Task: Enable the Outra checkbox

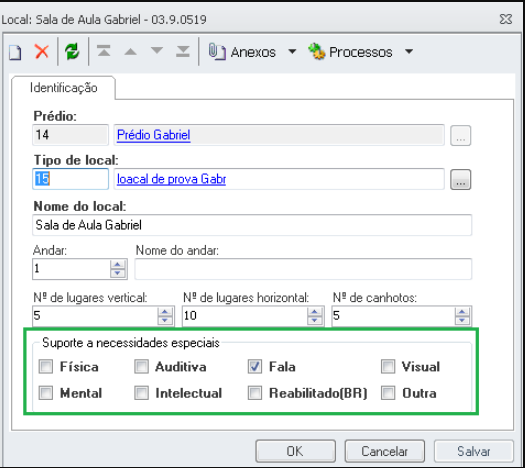Action: click(x=388, y=393)
